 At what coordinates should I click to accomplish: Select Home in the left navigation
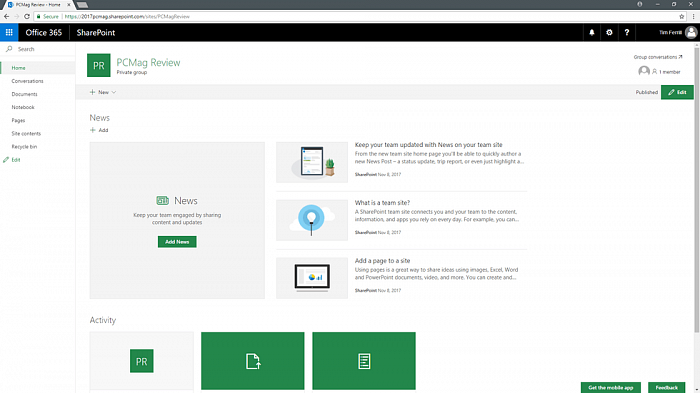point(38,68)
